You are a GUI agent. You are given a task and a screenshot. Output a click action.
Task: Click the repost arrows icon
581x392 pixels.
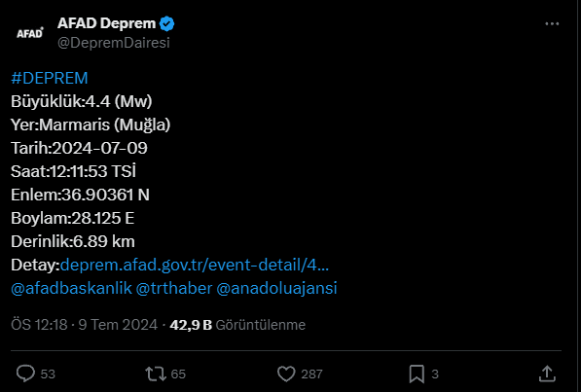156,374
